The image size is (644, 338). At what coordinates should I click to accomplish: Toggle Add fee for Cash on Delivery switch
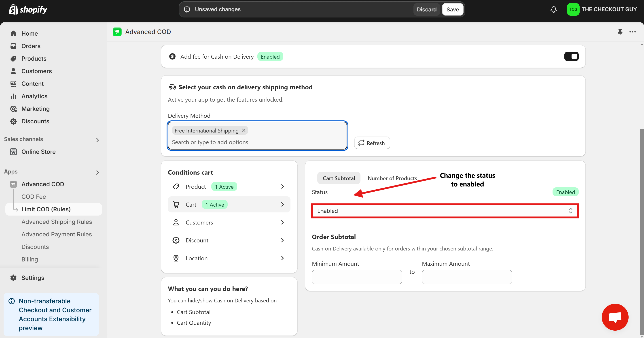click(571, 57)
